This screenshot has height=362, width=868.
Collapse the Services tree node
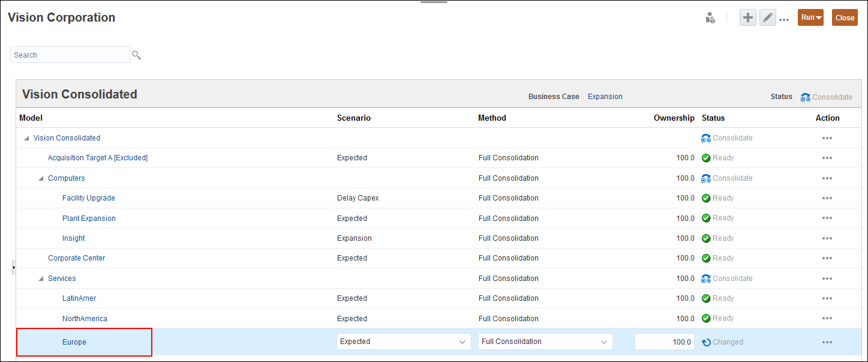[41, 279]
